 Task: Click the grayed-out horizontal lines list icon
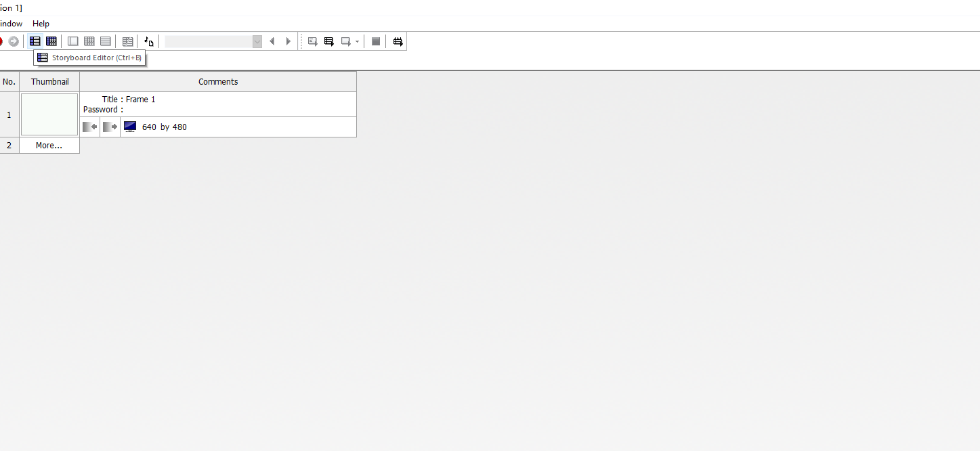[106, 41]
